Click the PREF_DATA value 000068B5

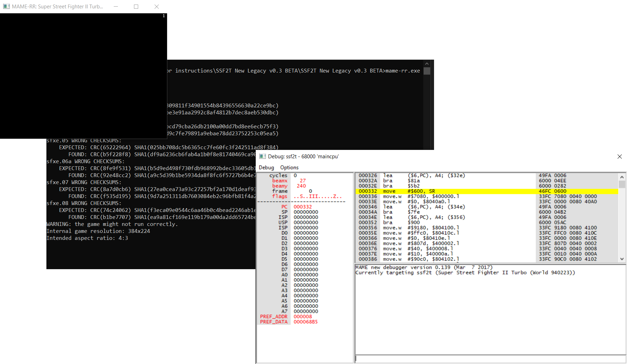coord(306,322)
